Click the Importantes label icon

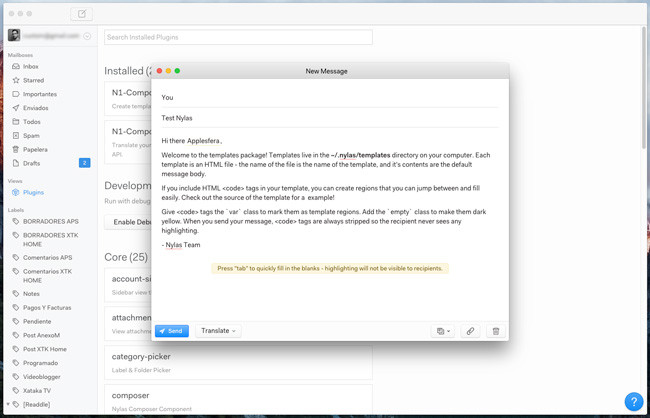tap(16, 94)
